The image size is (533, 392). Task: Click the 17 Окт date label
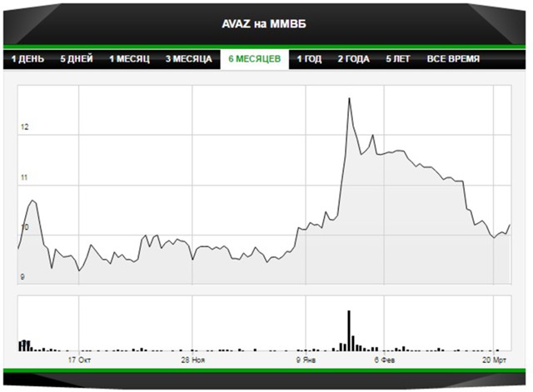(79, 360)
